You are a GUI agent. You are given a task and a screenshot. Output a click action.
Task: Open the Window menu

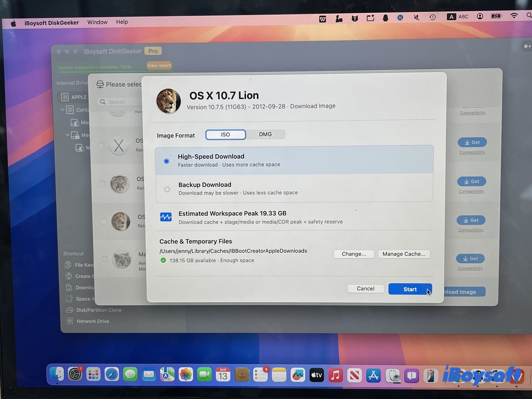(98, 22)
